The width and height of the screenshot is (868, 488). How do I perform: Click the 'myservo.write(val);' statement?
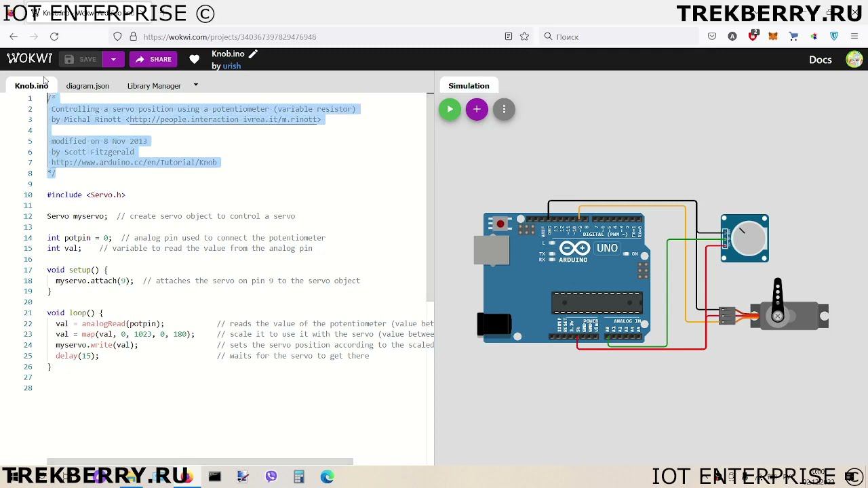[97, 345]
